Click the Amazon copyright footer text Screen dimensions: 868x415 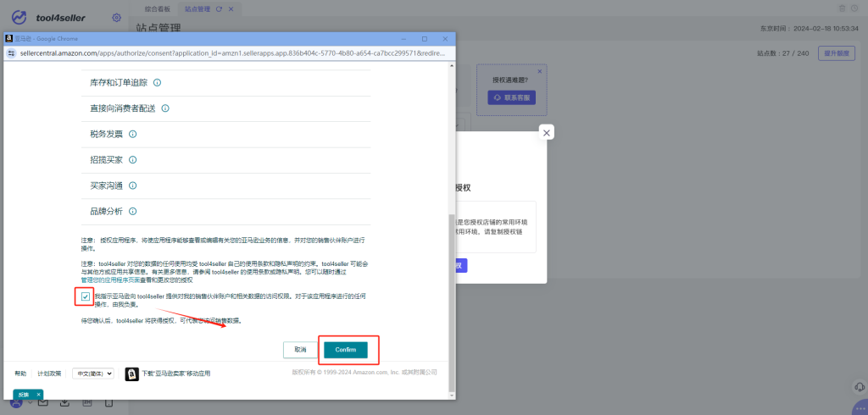pyautogui.click(x=364, y=373)
